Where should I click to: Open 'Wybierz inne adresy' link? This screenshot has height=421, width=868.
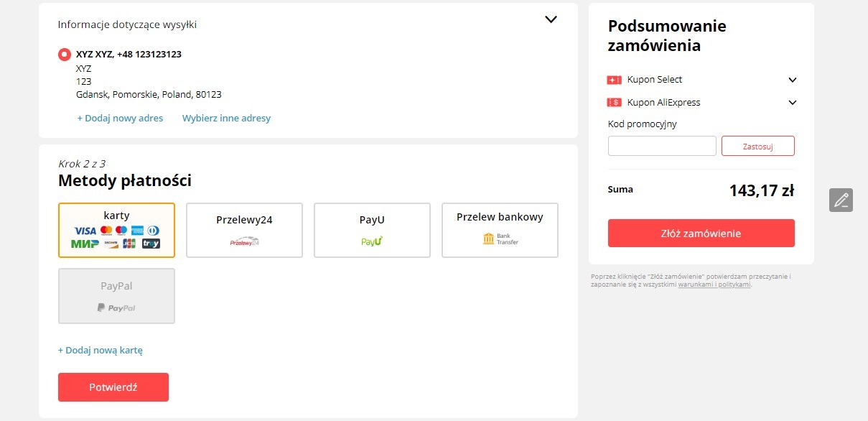226,118
